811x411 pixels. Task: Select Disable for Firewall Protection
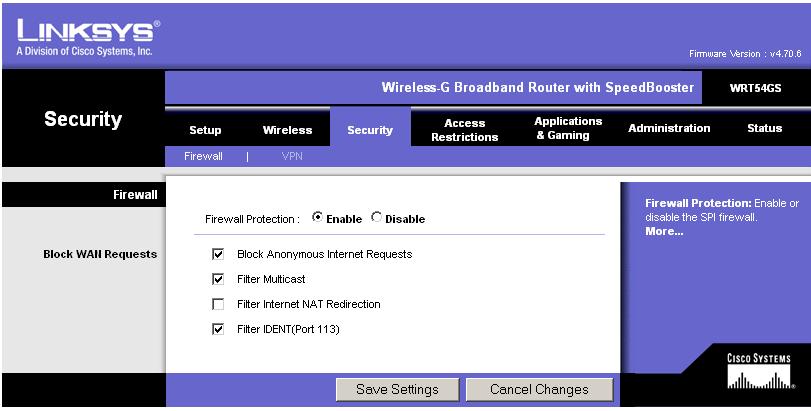click(x=377, y=218)
